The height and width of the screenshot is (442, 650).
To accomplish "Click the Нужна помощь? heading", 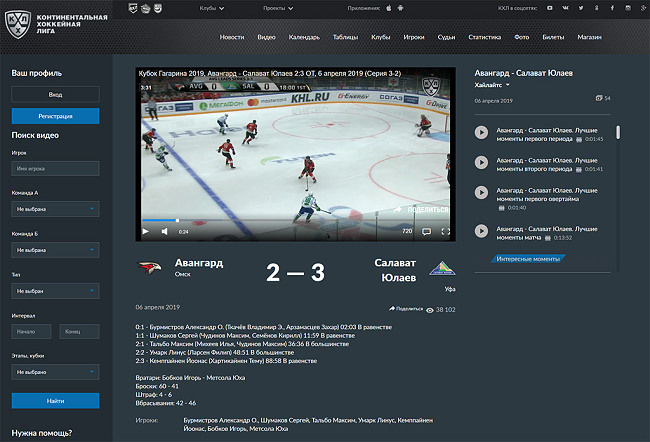I will pyautogui.click(x=42, y=433).
